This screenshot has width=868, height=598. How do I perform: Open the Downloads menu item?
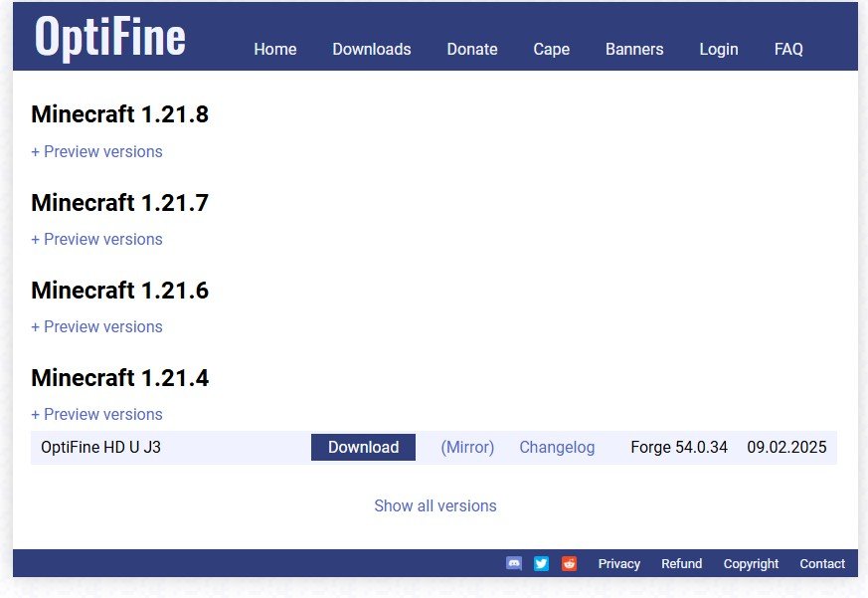click(x=372, y=50)
